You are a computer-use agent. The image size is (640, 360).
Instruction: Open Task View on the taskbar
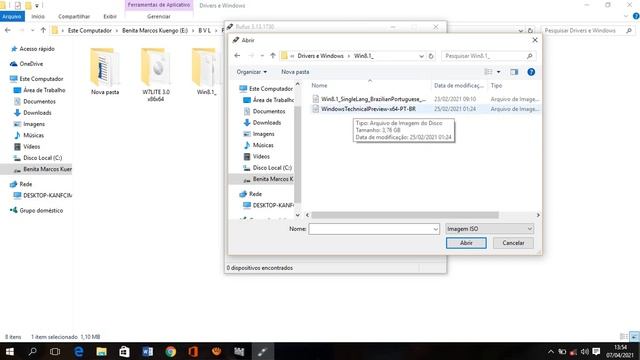[x=55, y=351]
